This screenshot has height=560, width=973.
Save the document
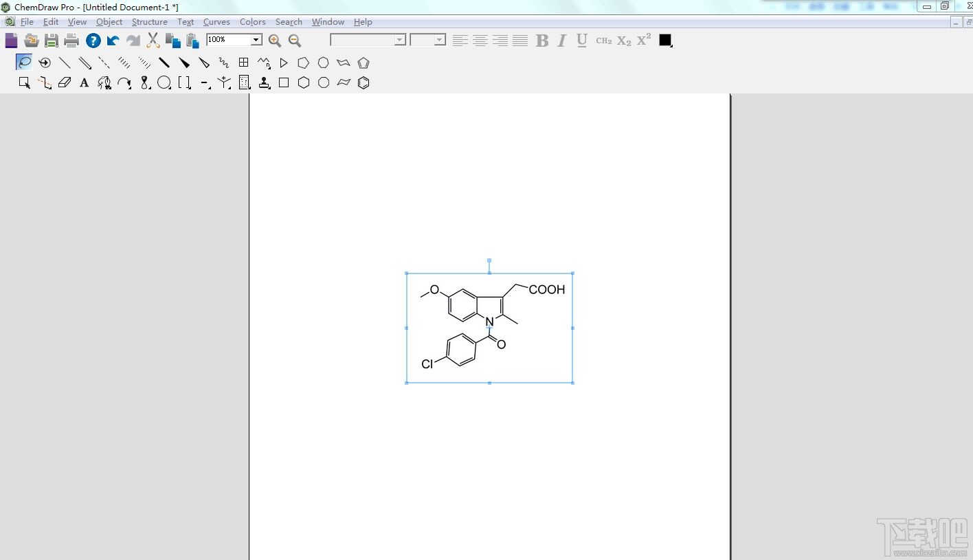click(52, 41)
